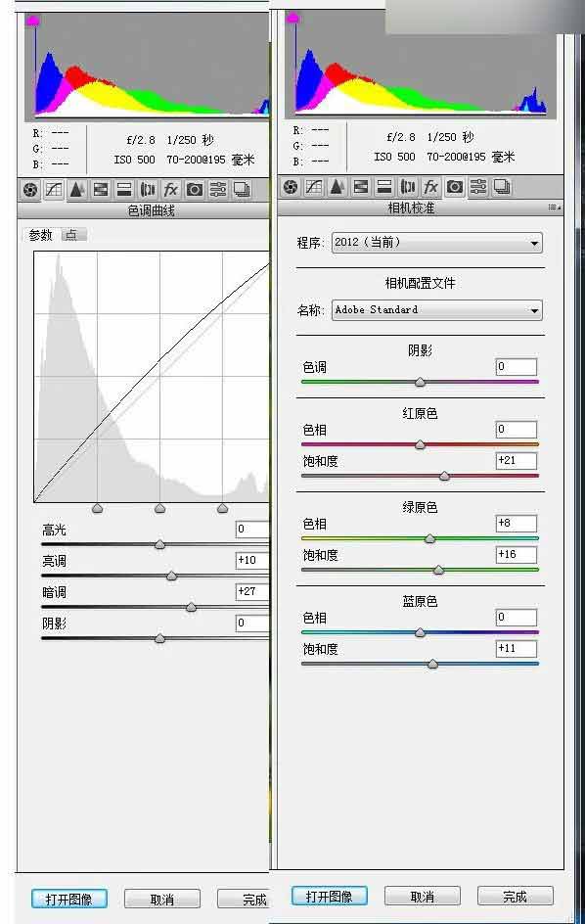The height and width of the screenshot is (924, 585).
Task: Click 亮调 slider handle
Action: point(171,576)
